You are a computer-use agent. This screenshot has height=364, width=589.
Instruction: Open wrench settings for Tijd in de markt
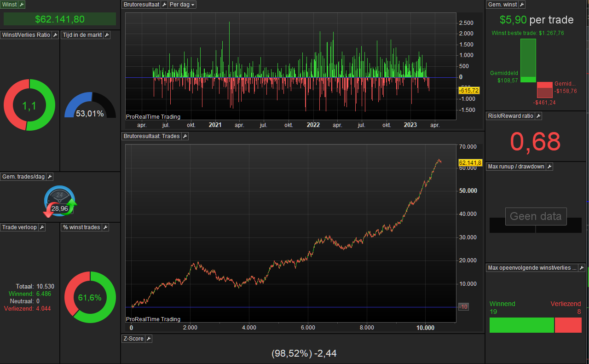[107, 35]
